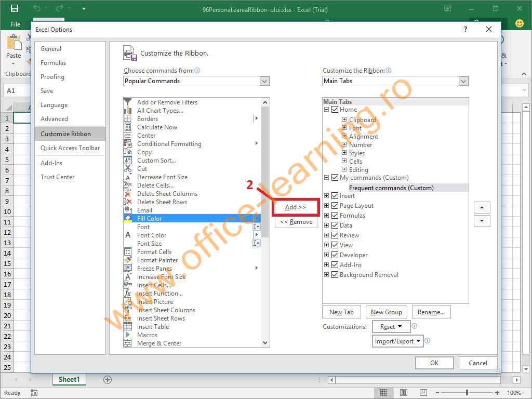The width and height of the screenshot is (532, 399).
Task: Confirm with the OK button
Action: click(x=434, y=363)
